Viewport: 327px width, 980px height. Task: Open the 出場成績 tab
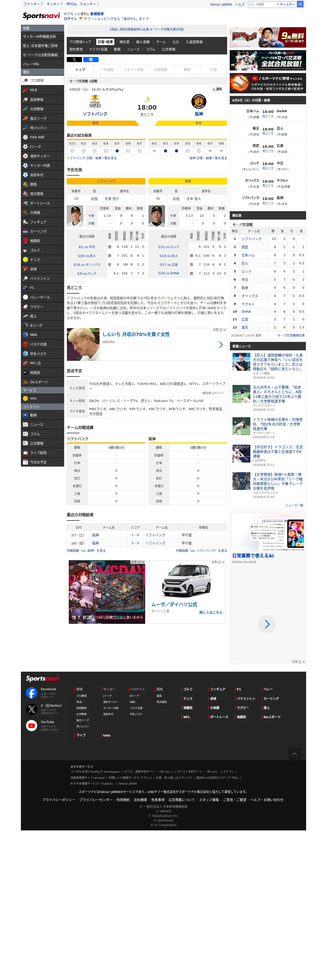tap(160, 70)
